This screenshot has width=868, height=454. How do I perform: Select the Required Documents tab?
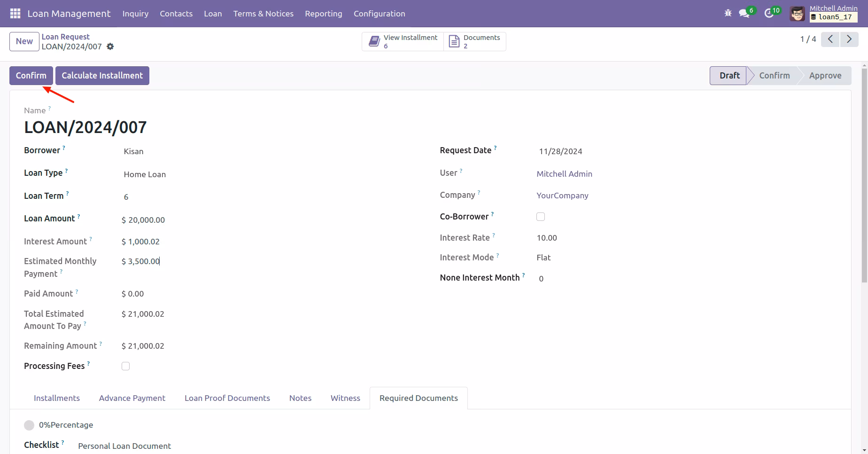[x=418, y=398]
